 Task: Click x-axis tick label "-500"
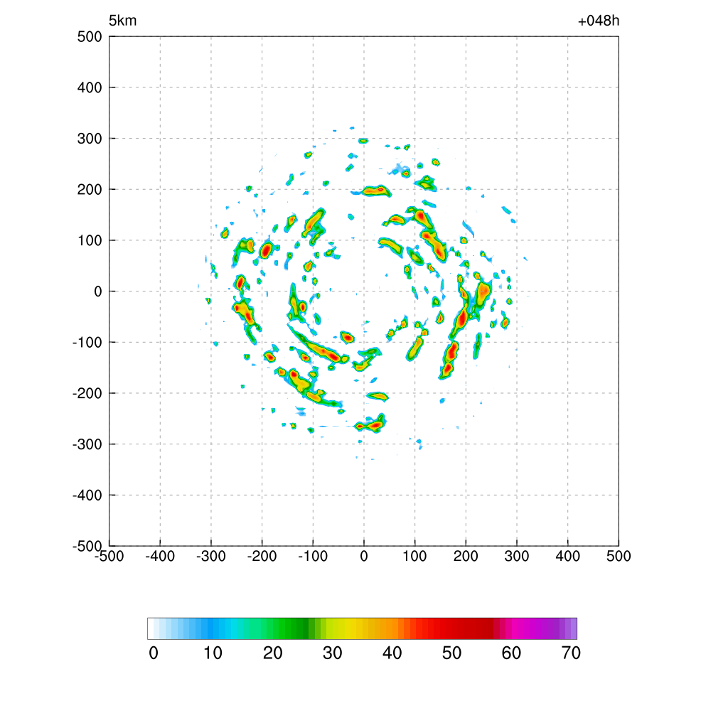pos(109,556)
